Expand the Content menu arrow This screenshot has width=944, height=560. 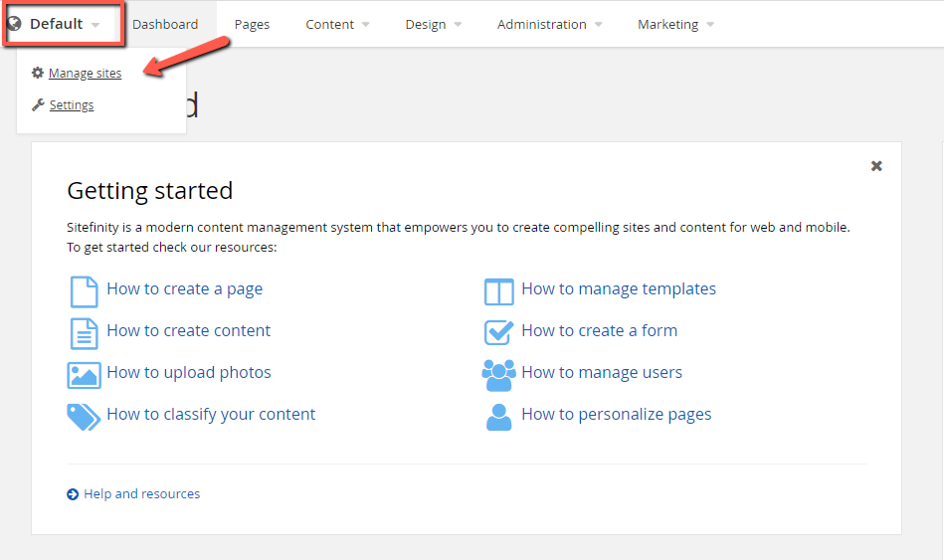365,25
